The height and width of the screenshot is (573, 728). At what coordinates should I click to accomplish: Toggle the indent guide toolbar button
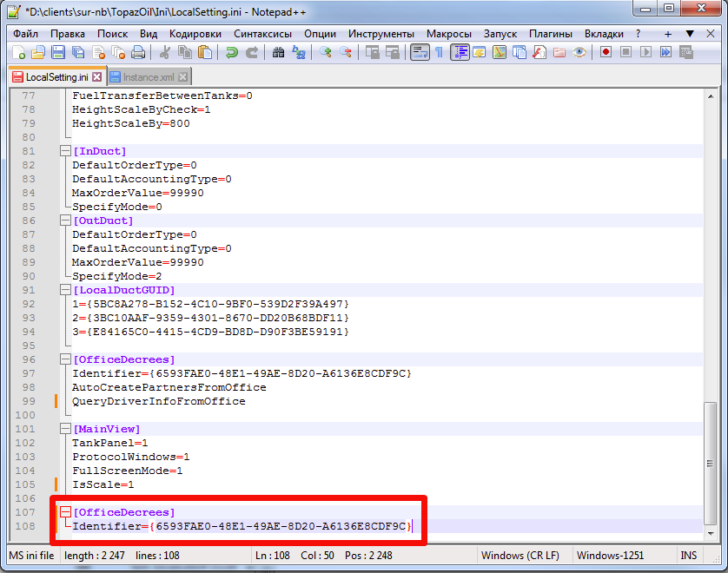pos(460,52)
